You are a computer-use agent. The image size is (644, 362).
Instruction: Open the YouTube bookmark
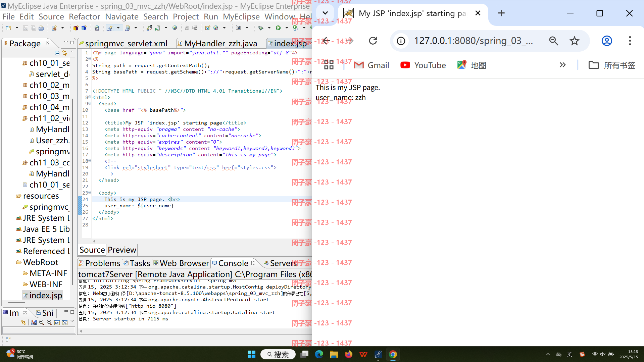click(423, 65)
